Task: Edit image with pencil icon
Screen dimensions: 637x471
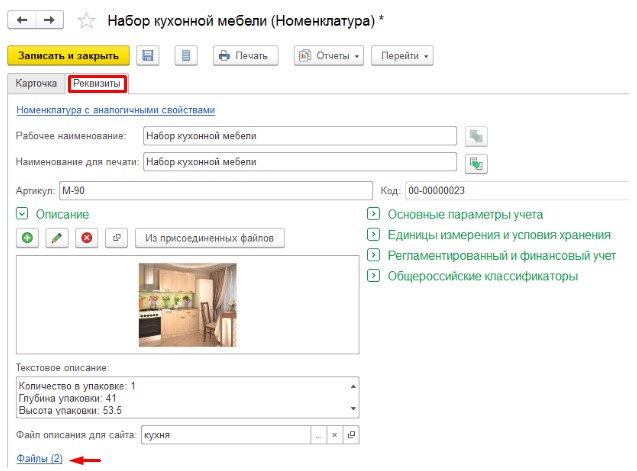Action: (x=57, y=238)
